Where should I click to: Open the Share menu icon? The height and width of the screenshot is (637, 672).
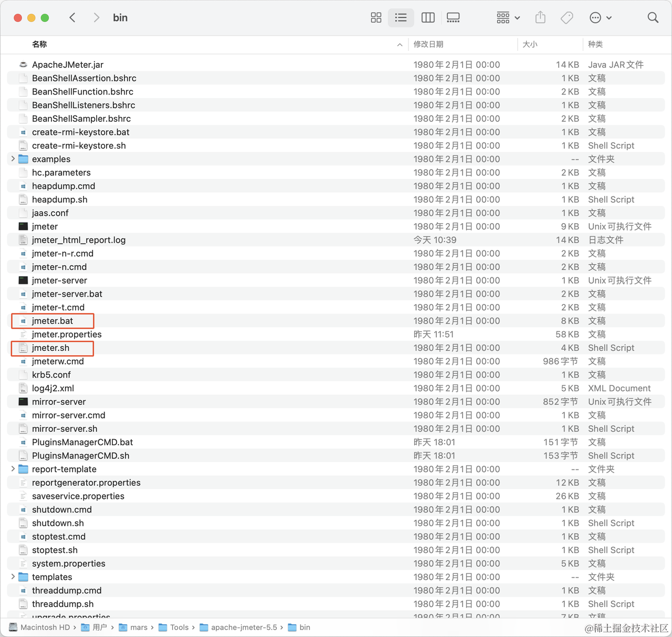(x=540, y=17)
